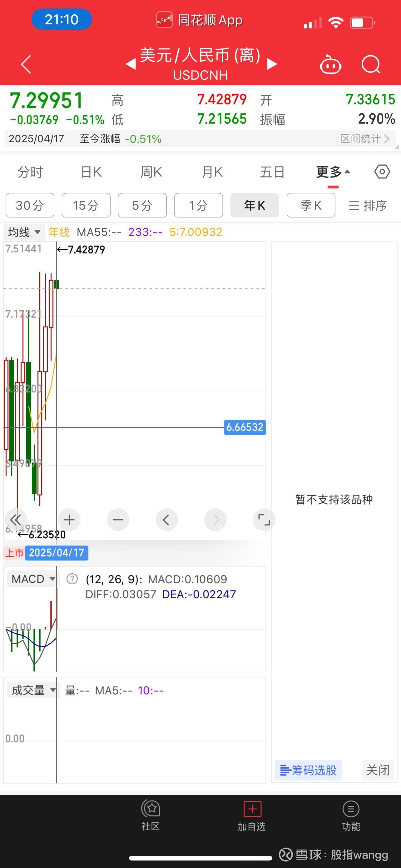The width and height of the screenshot is (401, 868).
Task: Tap the 年线 moving average label
Action: [x=59, y=232]
